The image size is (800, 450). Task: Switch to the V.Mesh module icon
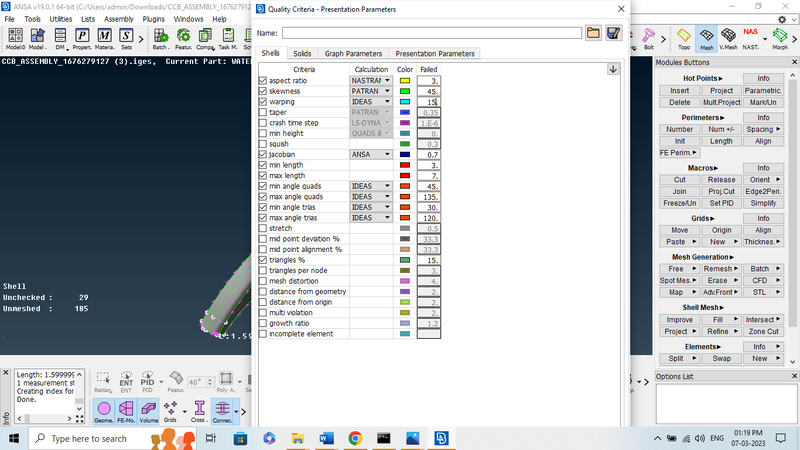[728, 39]
